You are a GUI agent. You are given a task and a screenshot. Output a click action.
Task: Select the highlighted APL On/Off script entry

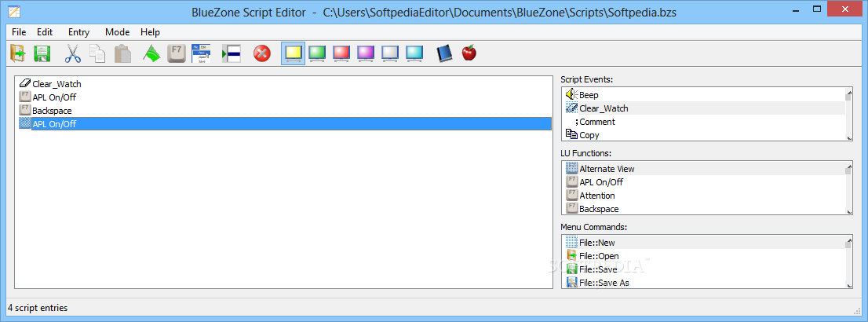pos(285,124)
